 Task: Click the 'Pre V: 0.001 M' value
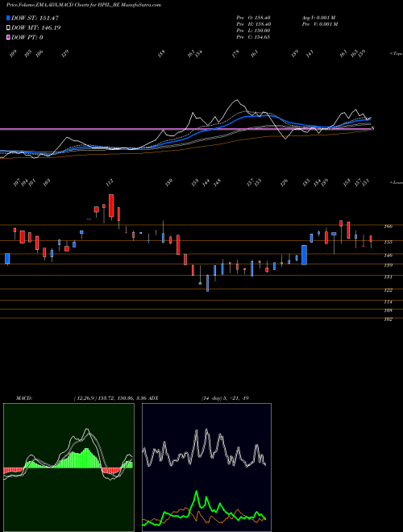[319, 24]
